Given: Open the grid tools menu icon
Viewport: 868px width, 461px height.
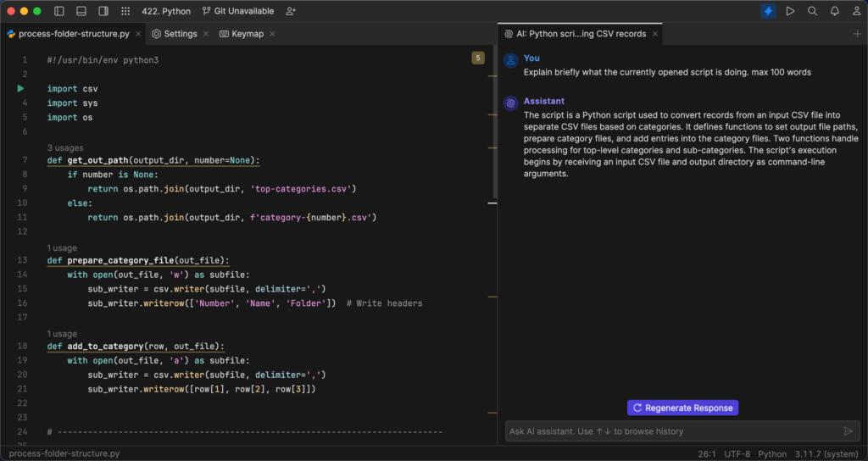Looking at the screenshot, I should pos(125,11).
